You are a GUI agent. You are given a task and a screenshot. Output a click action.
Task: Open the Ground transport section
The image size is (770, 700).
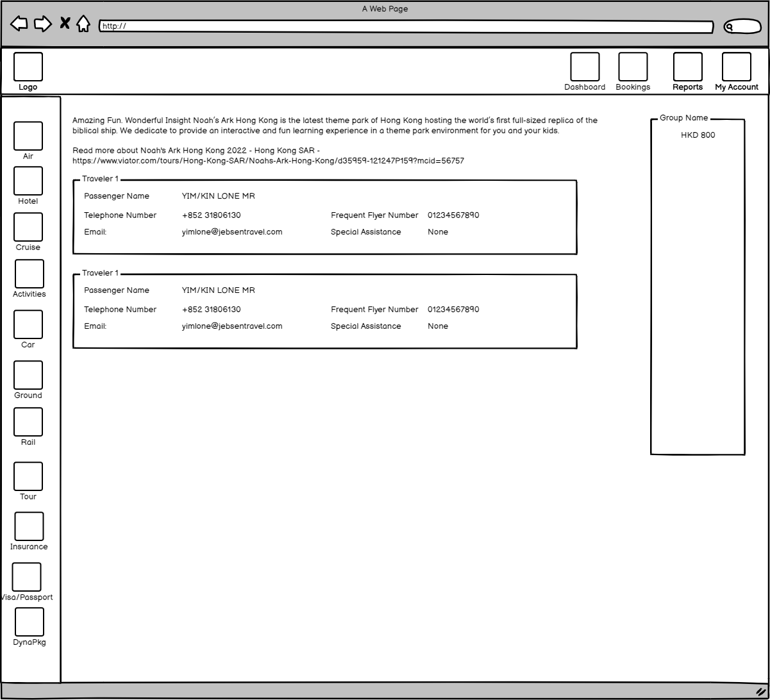pos(28,376)
